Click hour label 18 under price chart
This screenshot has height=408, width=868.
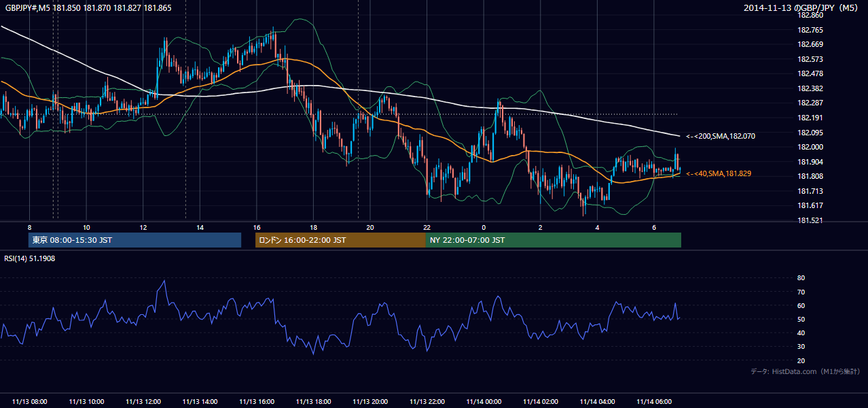313,227
